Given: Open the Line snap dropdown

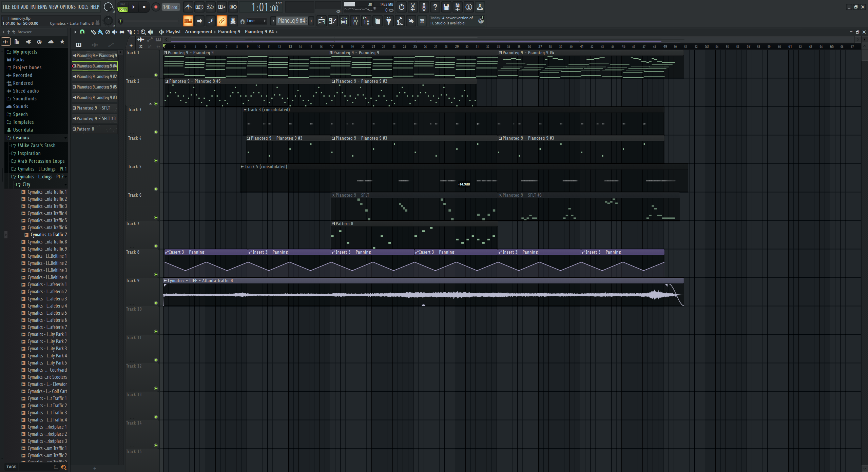Looking at the screenshot, I should coord(257,21).
